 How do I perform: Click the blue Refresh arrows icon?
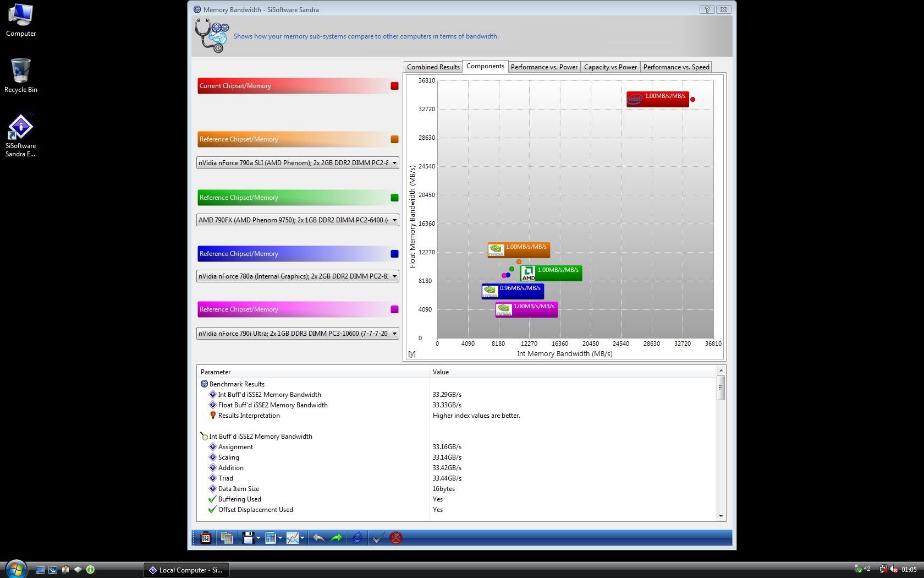(357, 538)
